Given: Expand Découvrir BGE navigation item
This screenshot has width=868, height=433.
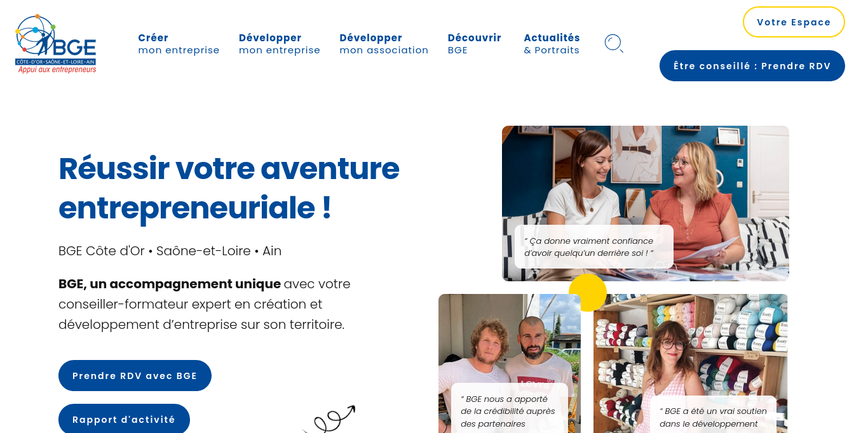Looking at the screenshot, I should [474, 44].
